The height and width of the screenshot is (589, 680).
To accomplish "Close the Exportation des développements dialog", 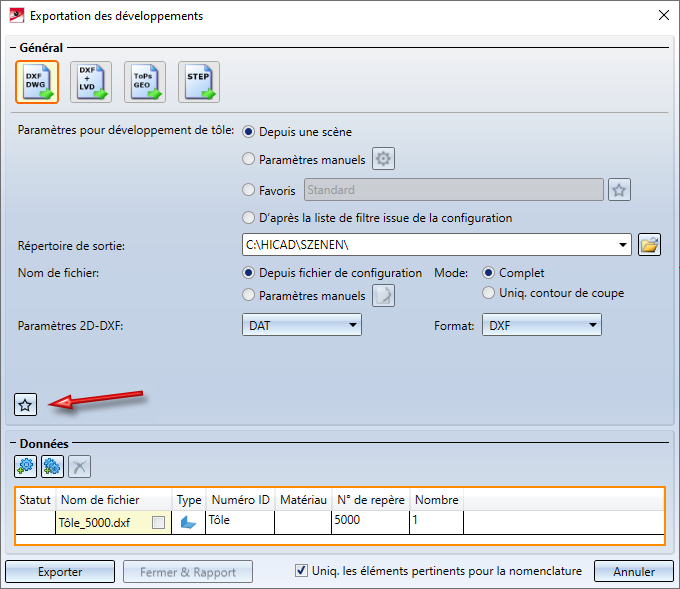I will pyautogui.click(x=664, y=16).
